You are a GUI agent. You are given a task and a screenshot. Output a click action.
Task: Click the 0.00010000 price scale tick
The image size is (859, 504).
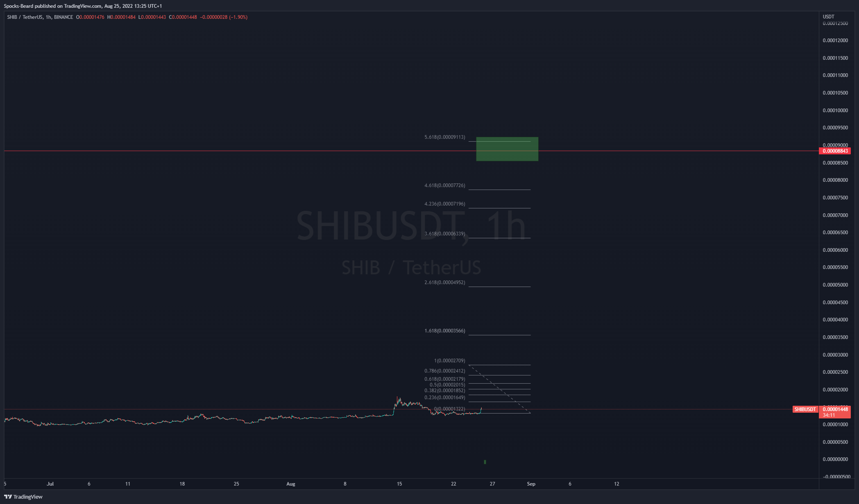[835, 111]
